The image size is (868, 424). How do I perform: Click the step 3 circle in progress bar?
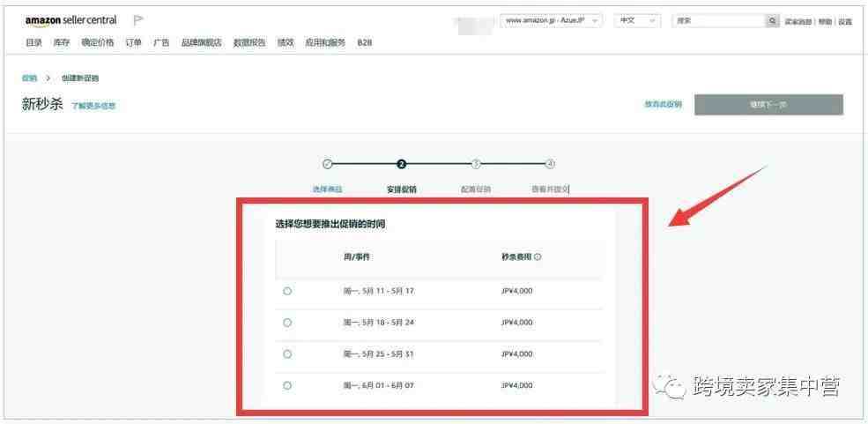click(476, 164)
